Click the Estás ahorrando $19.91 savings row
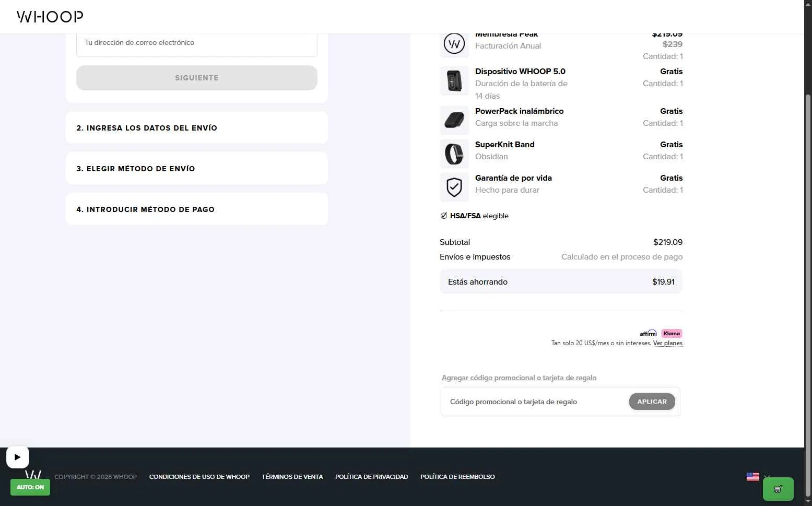This screenshot has width=812, height=506. click(x=561, y=281)
